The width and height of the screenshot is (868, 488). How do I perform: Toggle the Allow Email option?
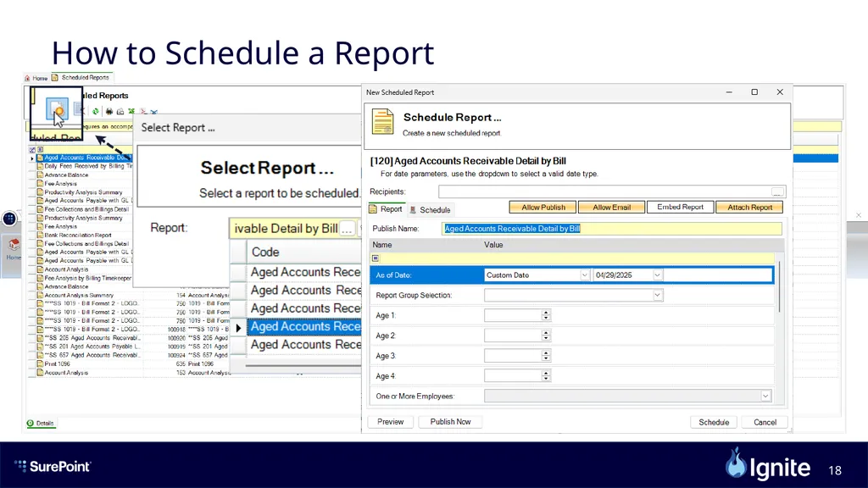(612, 208)
